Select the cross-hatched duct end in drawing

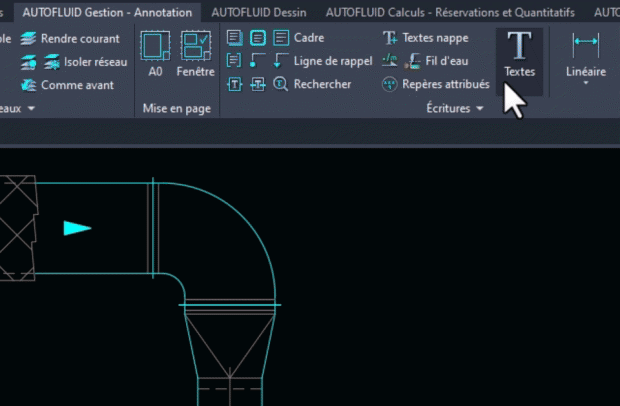coord(18,228)
